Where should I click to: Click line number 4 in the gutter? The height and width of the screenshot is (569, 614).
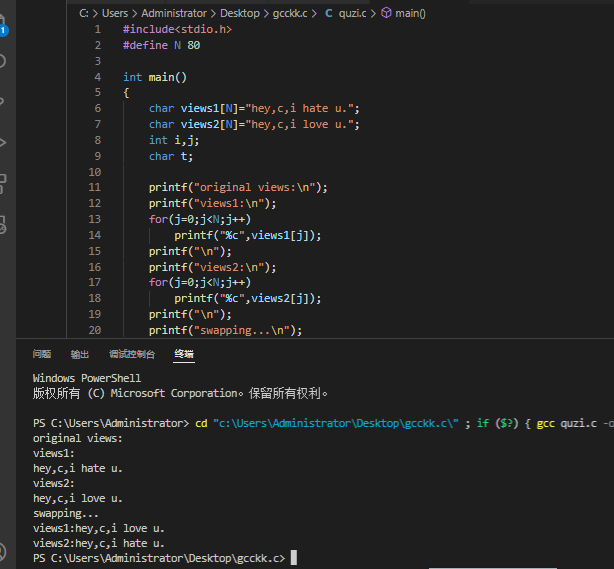pyautogui.click(x=98, y=77)
